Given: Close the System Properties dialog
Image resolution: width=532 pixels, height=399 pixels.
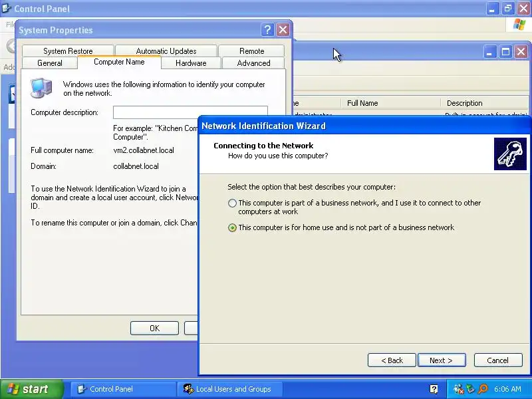Looking at the screenshot, I should [283, 30].
